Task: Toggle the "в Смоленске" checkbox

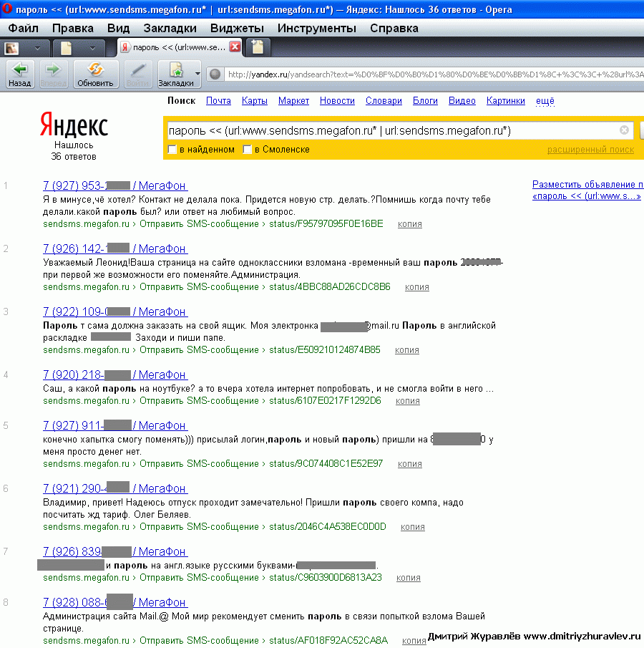Action: 247,150
